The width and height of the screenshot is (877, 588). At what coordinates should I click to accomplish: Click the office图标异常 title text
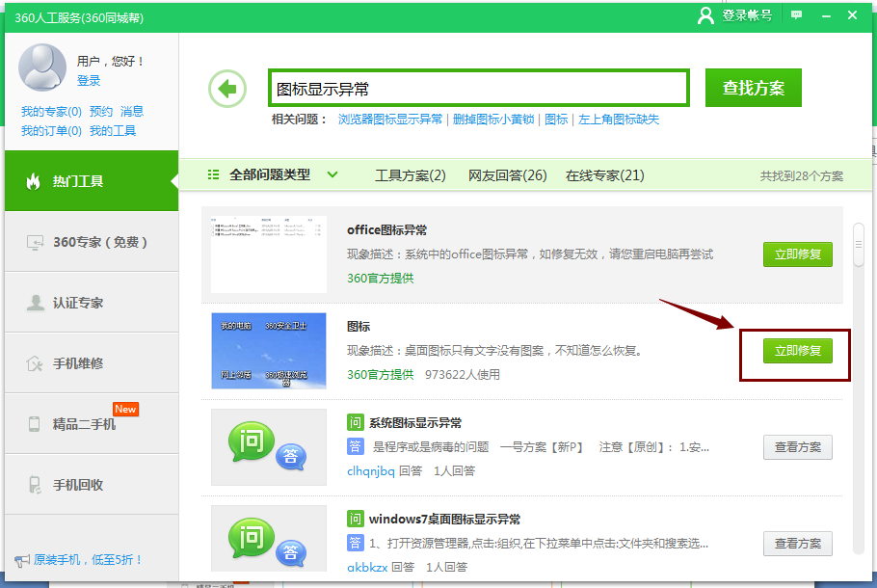pos(386,230)
